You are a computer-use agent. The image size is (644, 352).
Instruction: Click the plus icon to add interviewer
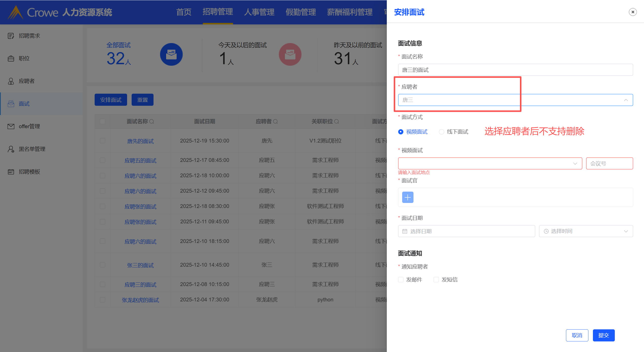(407, 197)
